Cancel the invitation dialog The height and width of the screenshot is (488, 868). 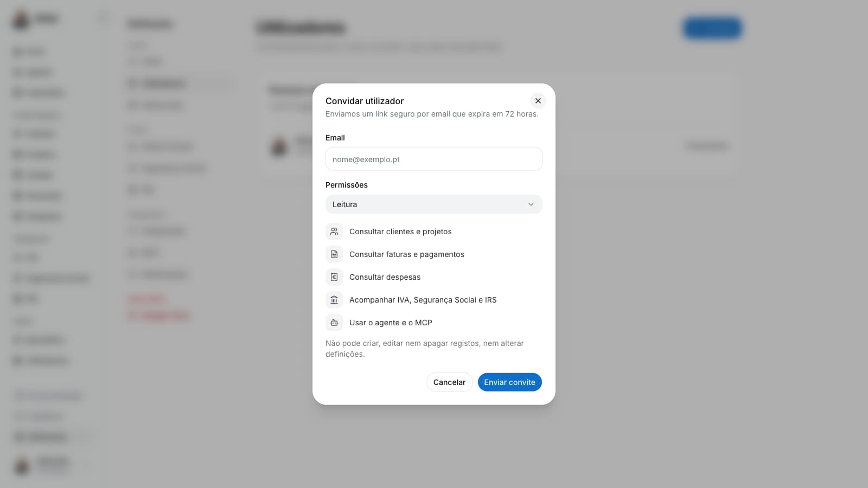[x=449, y=382]
